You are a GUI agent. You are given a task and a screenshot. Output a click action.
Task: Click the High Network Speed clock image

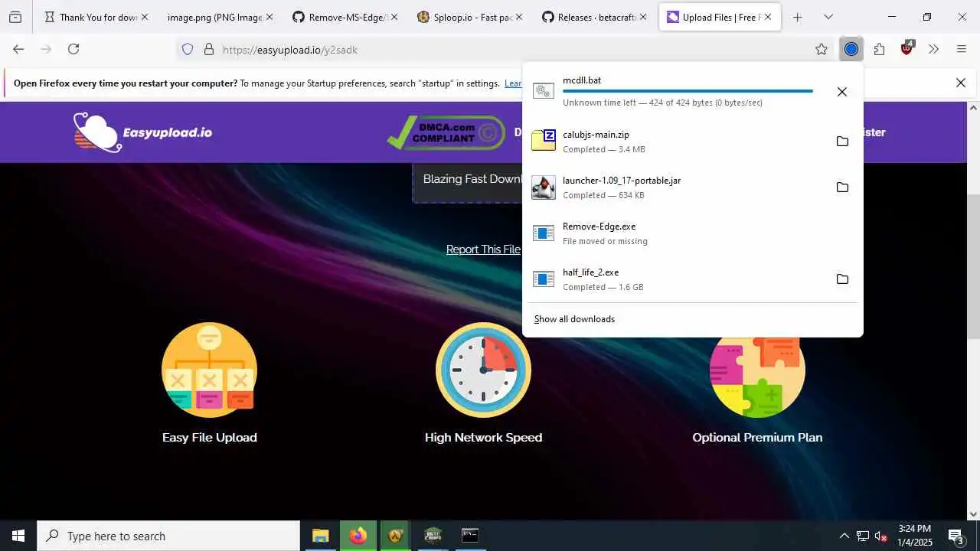483,370
